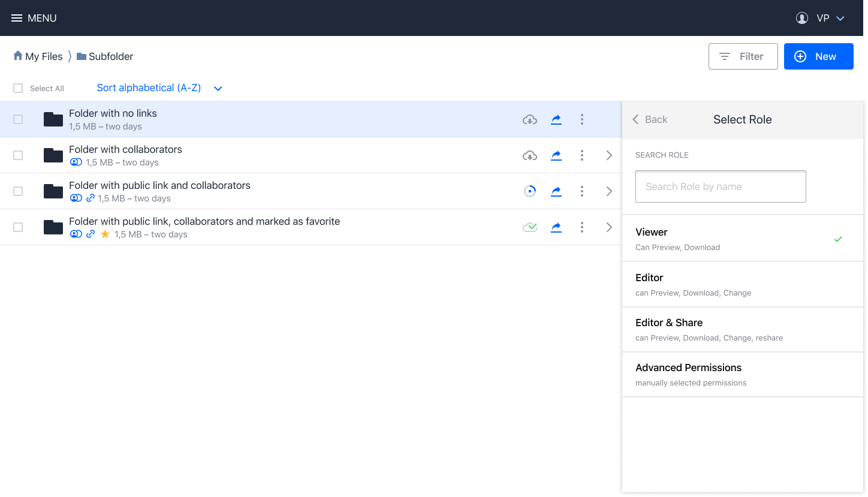Share the folder marked as favorite
The height and width of the screenshot is (497, 868).
click(556, 227)
